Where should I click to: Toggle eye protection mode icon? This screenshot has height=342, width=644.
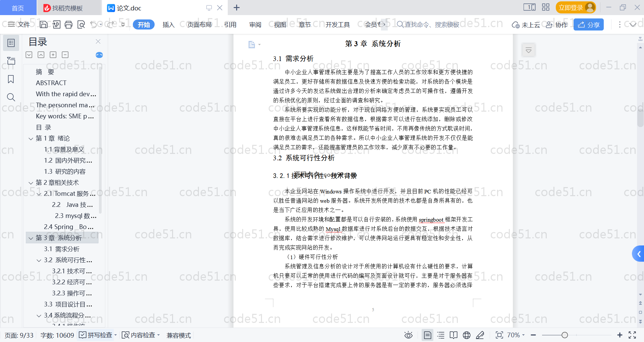[x=408, y=335]
